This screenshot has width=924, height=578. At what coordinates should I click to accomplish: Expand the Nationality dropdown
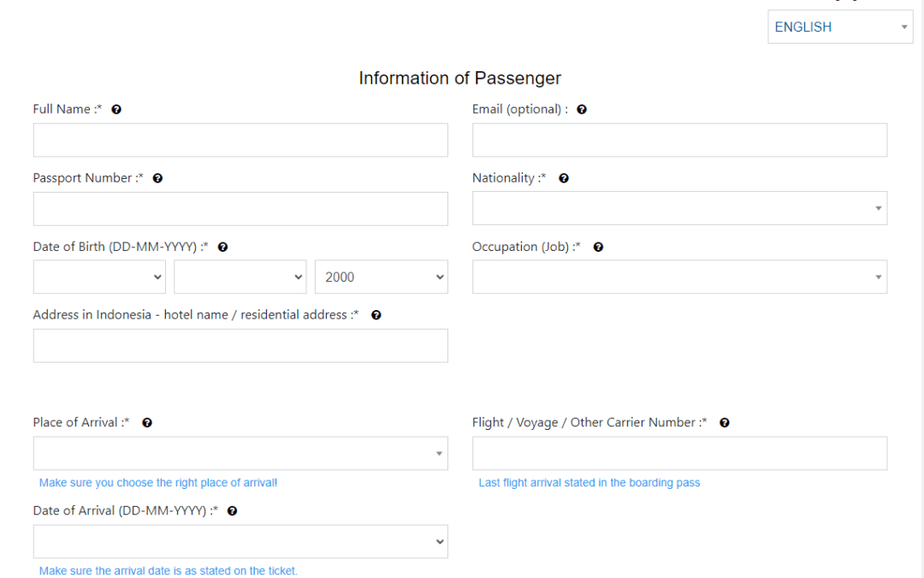(x=679, y=208)
